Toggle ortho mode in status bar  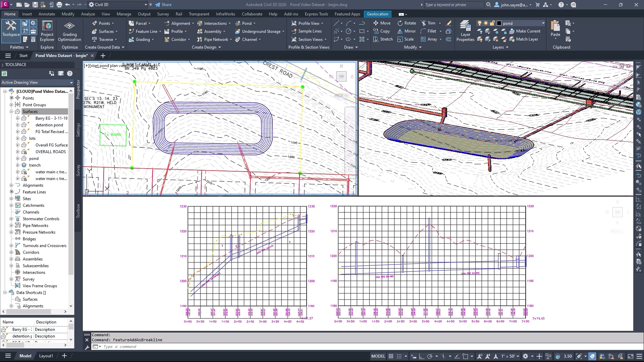click(422, 356)
